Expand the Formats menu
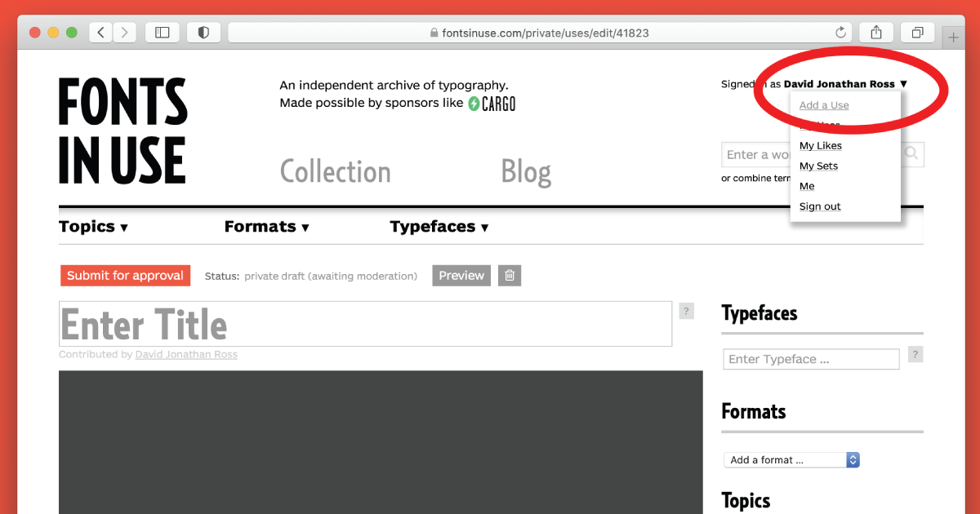Screen dimensions: 980x514 (267, 227)
